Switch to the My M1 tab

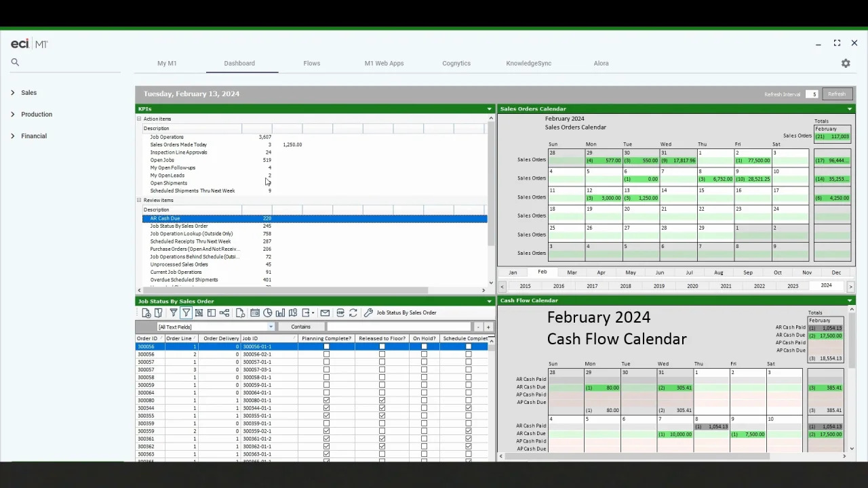167,63
